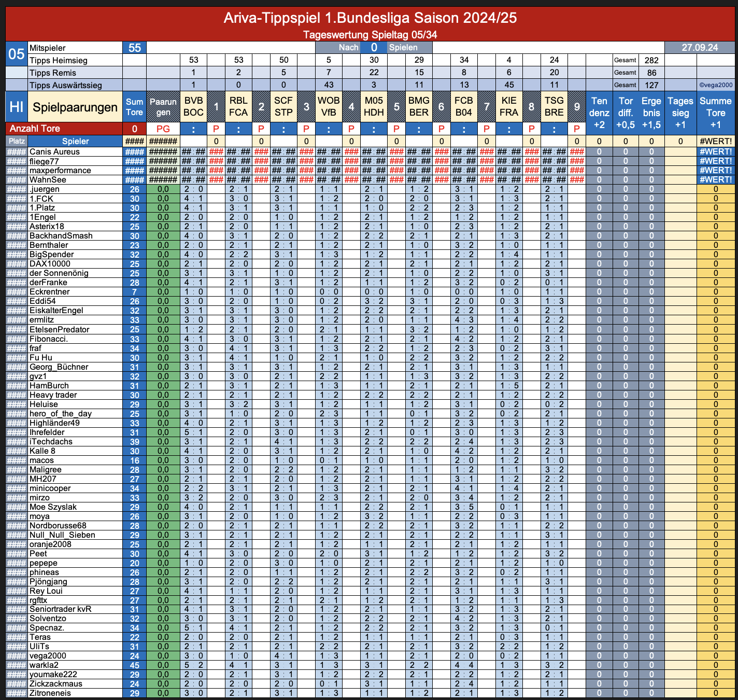The image size is (738, 700).
Task: Select the Tendenz +2 column header
Action: [599, 113]
